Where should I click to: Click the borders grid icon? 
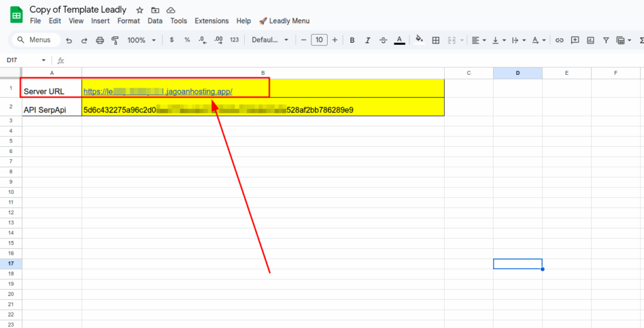click(x=436, y=40)
